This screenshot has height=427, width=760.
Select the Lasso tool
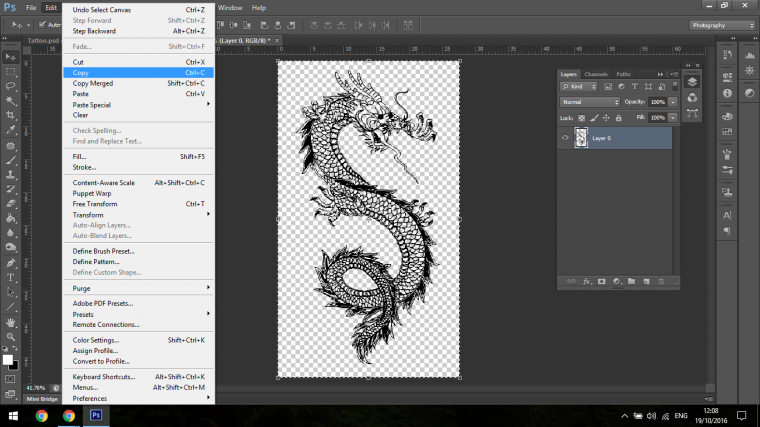click(10, 86)
